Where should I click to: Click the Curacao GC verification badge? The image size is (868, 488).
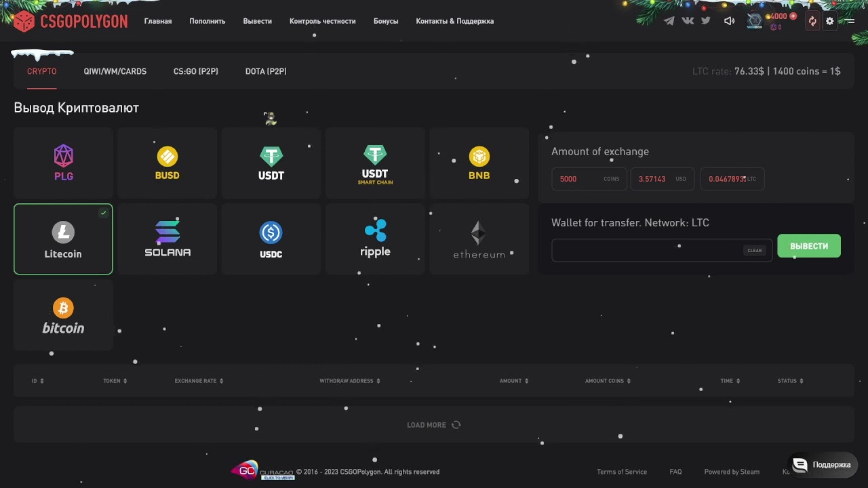262,471
